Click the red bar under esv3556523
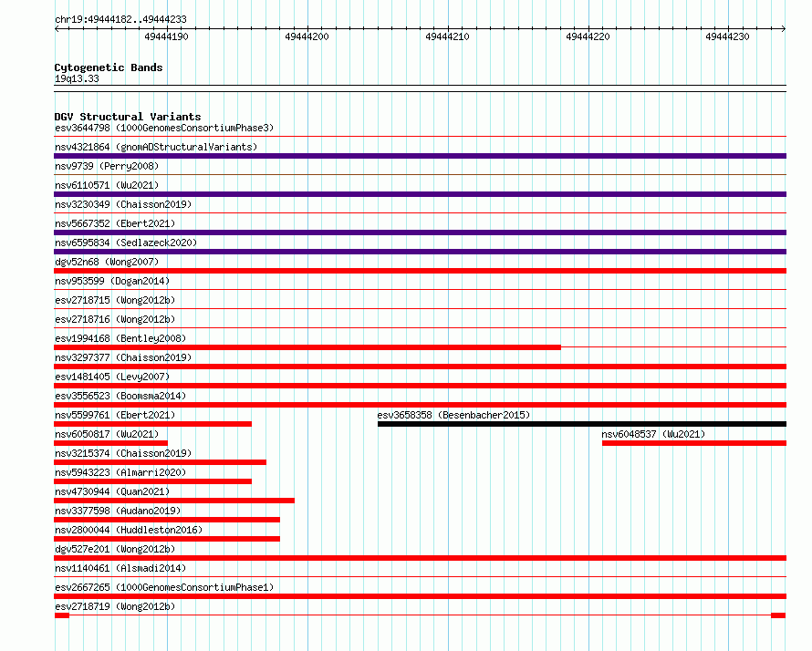 tap(420, 405)
